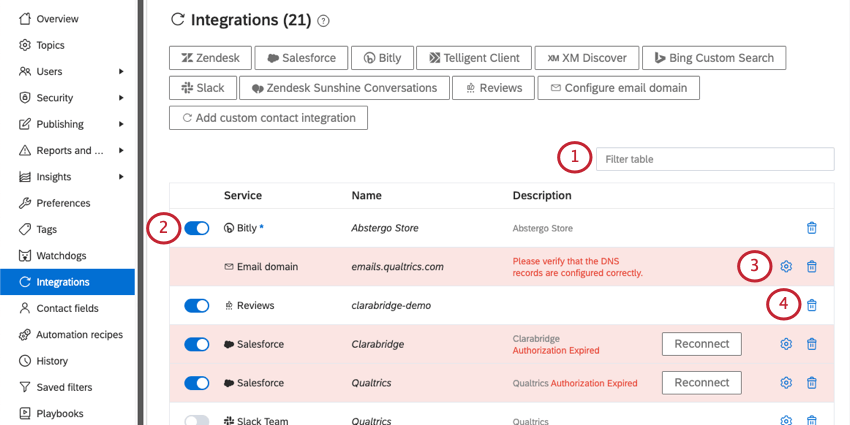The width and height of the screenshot is (850, 425).
Task: Refresh integrations using icon beside title
Action: click(x=177, y=20)
